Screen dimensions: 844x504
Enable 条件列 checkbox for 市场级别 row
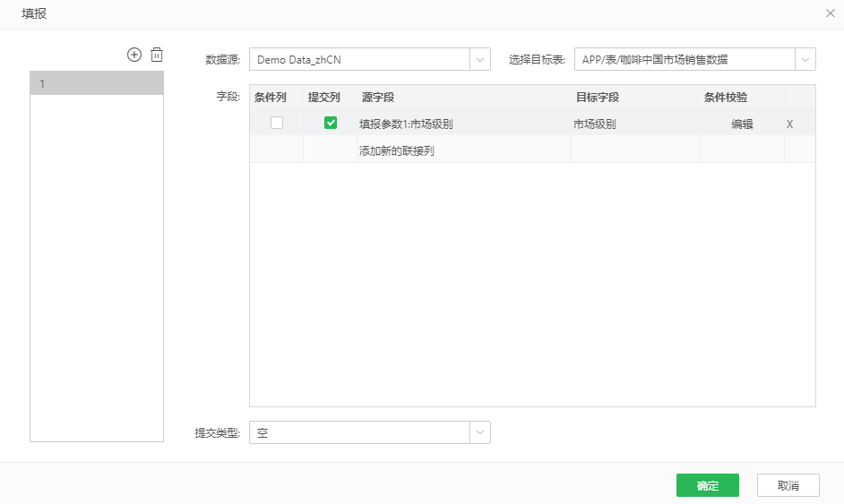(x=277, y=123)
